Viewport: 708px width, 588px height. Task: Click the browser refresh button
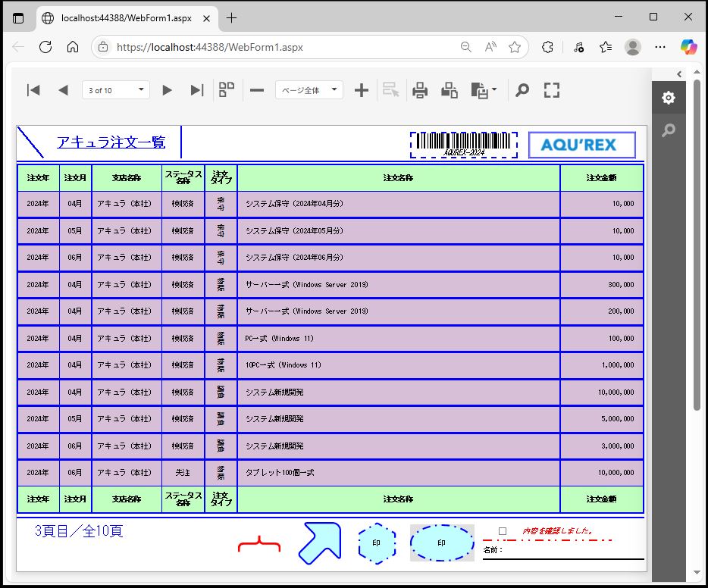point(45,47)
